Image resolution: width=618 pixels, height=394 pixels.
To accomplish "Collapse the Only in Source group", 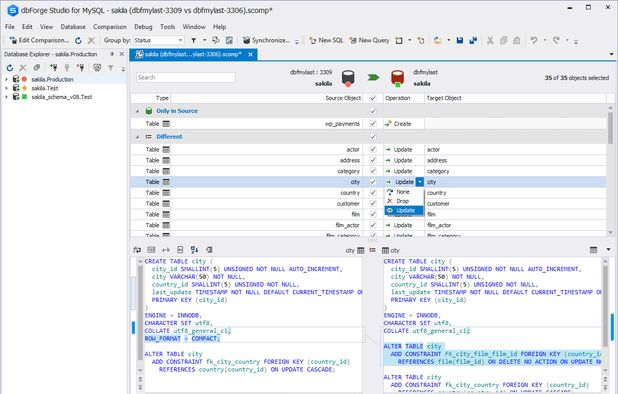I will tap(137, 111).
